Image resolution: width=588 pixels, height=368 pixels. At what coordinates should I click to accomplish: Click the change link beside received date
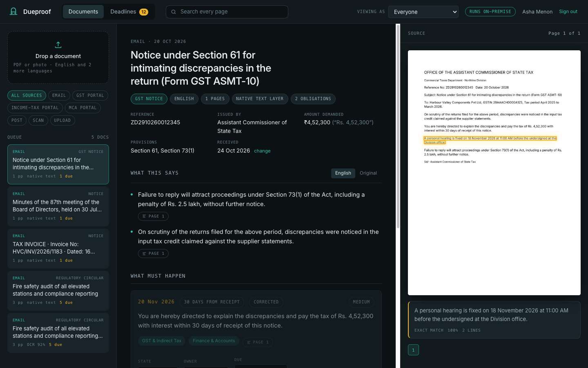tap(262, 151)
